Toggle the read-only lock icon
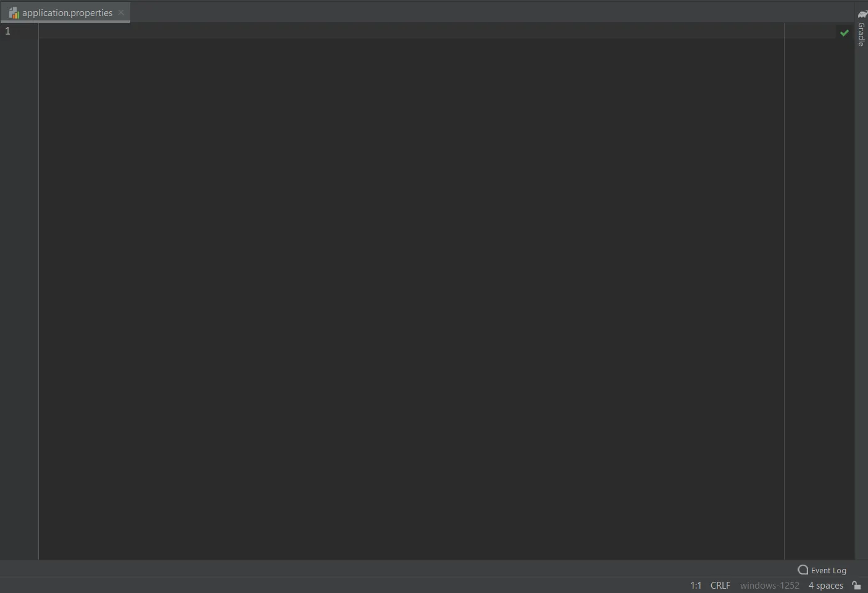Viewport: 868px width, 593px height. click(x=856, y=585)
